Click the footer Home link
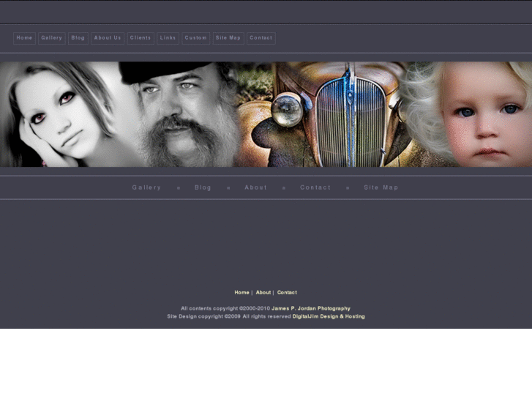 pos(242,292)
